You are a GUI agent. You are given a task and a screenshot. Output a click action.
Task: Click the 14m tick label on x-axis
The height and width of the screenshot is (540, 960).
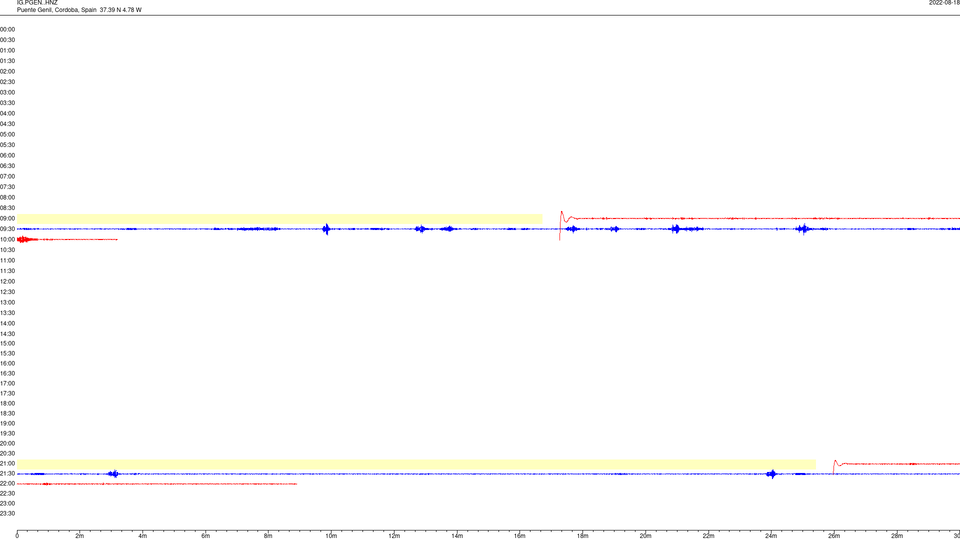pos(457,536)
